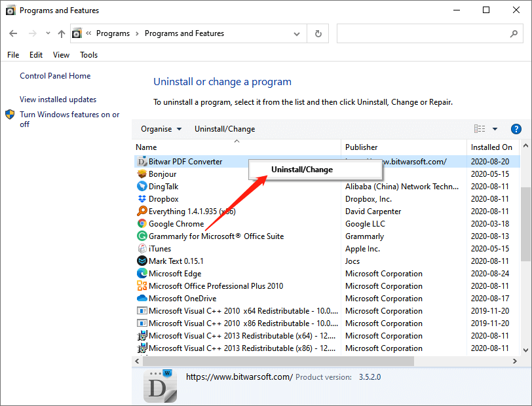Click the Everything 1.4.1.935 icon

140,211
